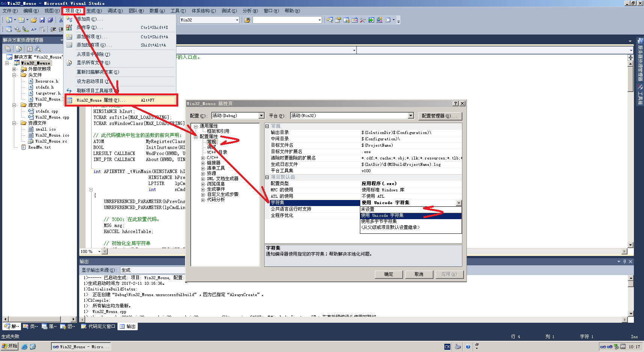Screen dimensions: 644x352
Task: Open the 调试 menu
Action: pyautogui.click(x=115, y=11)
